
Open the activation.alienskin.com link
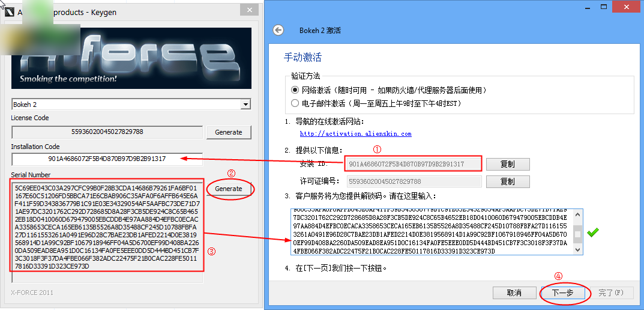tap(356, 133)
